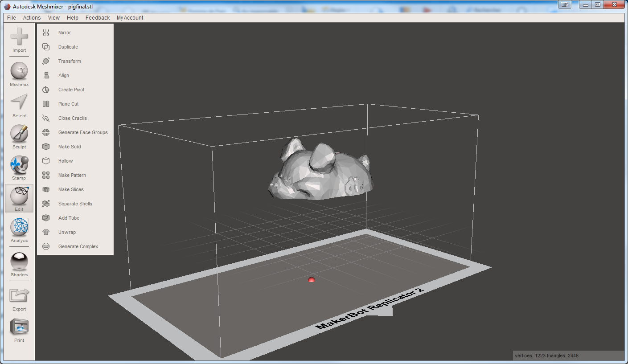Image resolution: width=628 pixels, height=364 pixels.
Task: Open the My Account menu
Action: 130,18
